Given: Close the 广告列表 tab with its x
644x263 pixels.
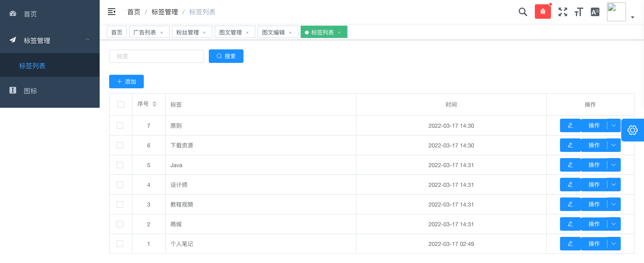Looking at the screenshot, I should tap(162, 33).
